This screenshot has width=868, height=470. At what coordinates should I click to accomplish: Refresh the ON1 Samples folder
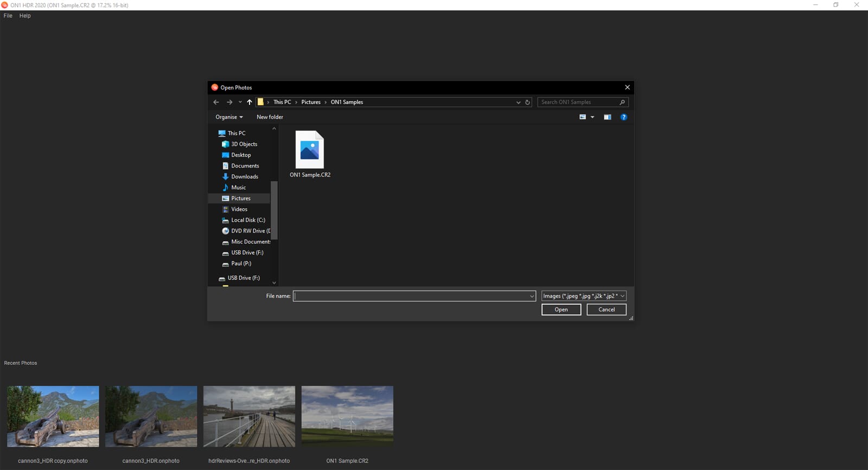click(527, 102)
